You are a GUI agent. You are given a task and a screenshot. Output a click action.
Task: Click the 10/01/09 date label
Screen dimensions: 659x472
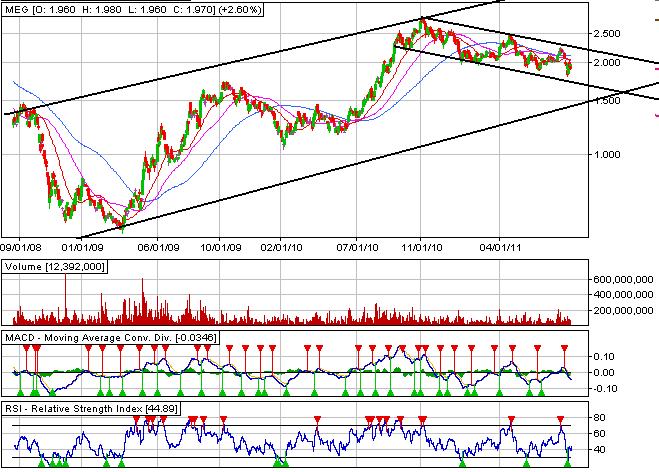(x=221, y=247)
